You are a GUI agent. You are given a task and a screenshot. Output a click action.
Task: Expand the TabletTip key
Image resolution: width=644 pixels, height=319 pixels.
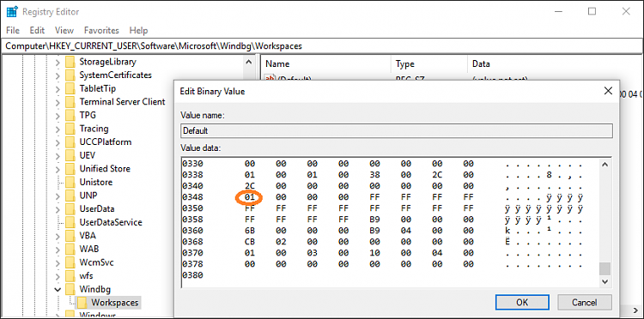coord(58,88)
